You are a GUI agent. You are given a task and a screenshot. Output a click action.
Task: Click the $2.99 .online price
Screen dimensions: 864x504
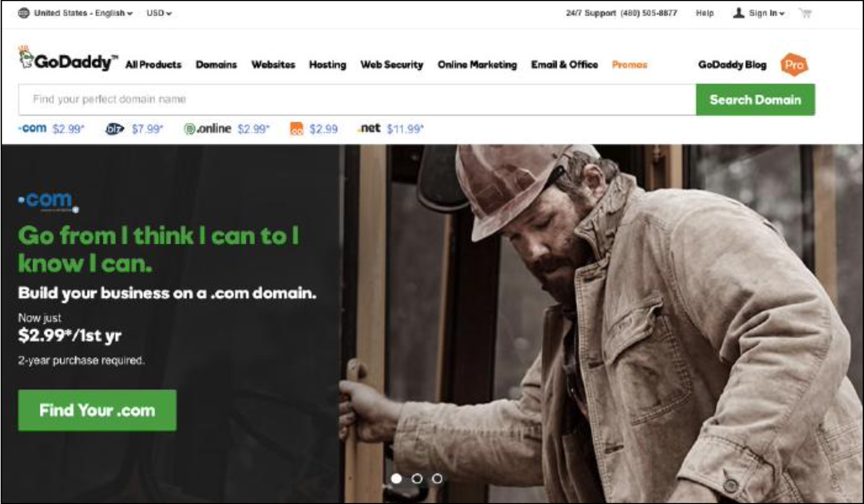point(253,129)
